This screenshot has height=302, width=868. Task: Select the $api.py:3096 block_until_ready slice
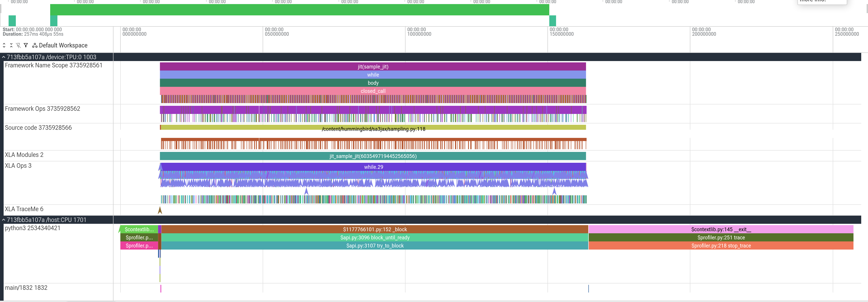(x=375, y=237)
